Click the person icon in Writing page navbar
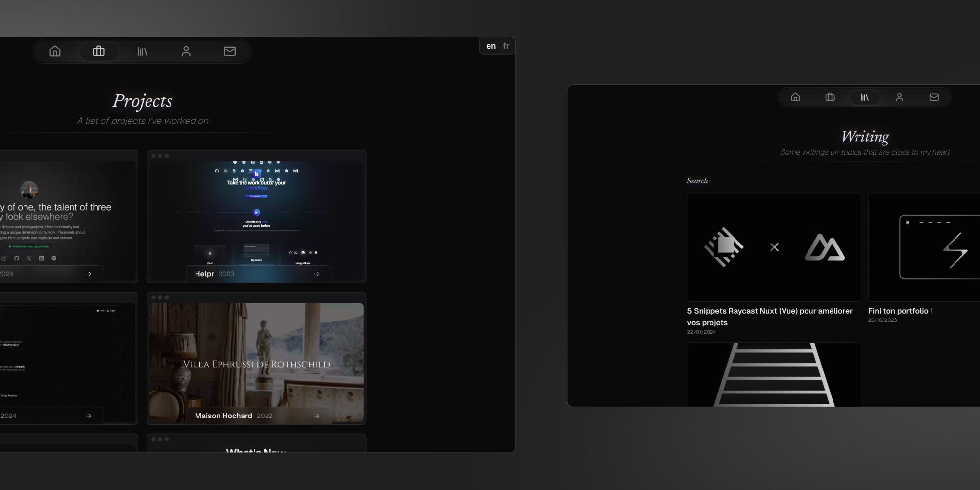This screenshot has height=490, width=980. click(899, 97)
